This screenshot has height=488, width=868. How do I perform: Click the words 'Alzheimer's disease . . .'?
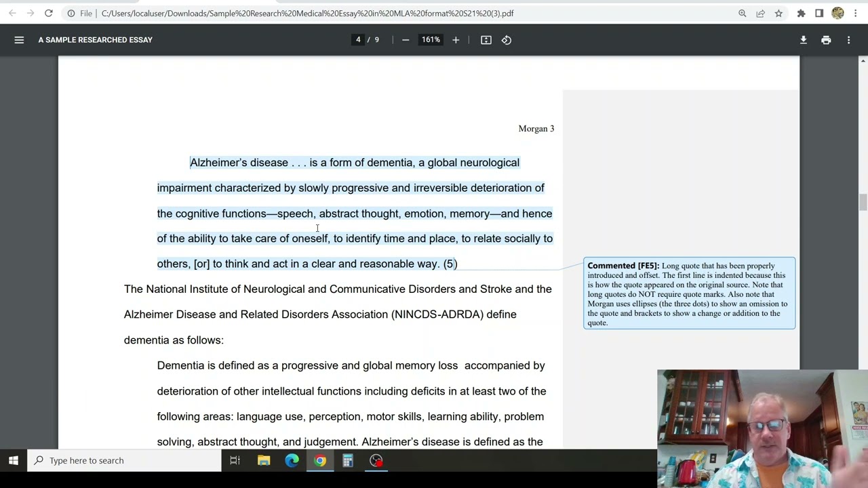[x=248, y=163]
